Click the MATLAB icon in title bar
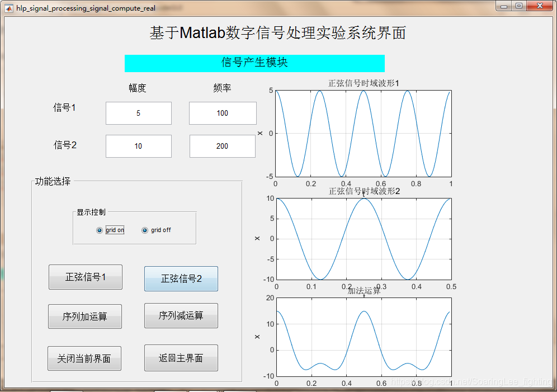 [x=8, y=8]
